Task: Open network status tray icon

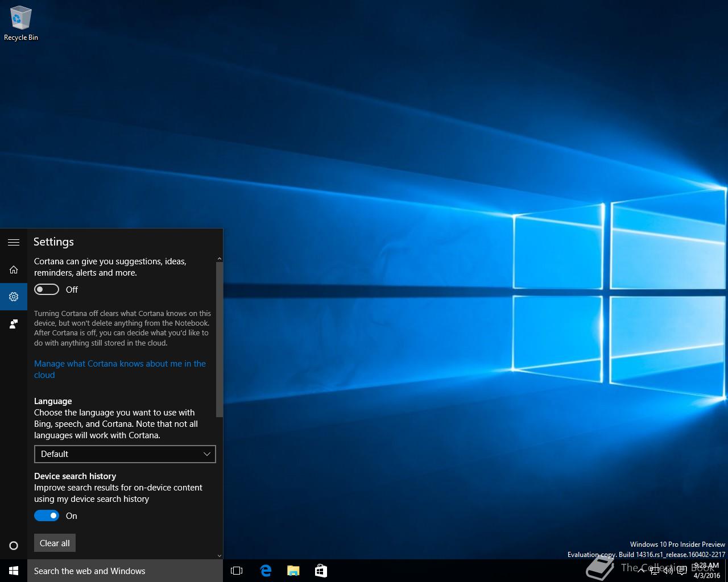Action: point(655,571)
